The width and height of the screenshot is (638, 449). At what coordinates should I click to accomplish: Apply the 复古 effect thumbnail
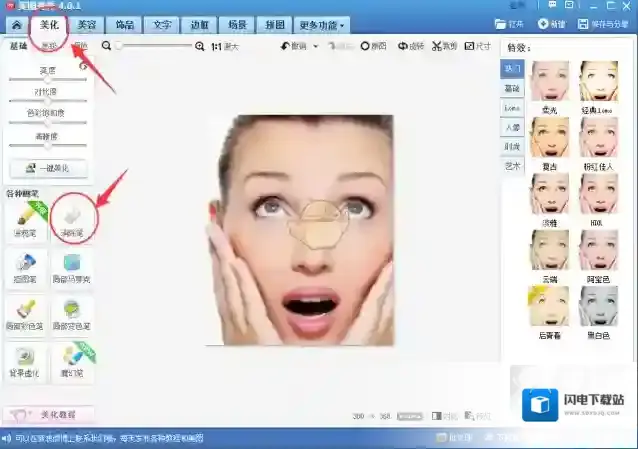(550, 137)
